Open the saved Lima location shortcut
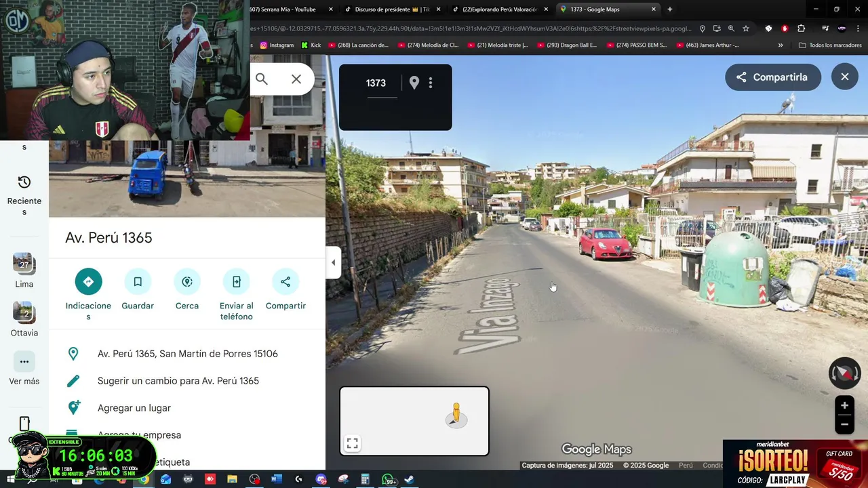 (24, 270)
